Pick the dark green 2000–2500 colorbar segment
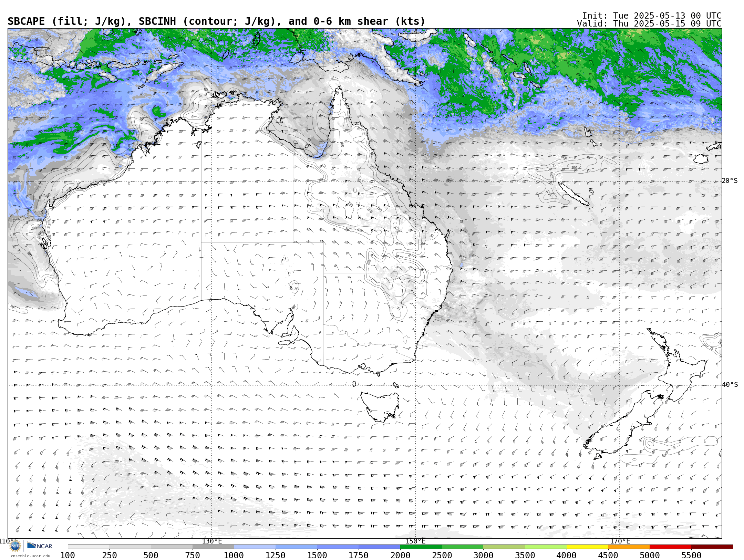The width and height of the screenshot is (744, 560). (421, 547)
